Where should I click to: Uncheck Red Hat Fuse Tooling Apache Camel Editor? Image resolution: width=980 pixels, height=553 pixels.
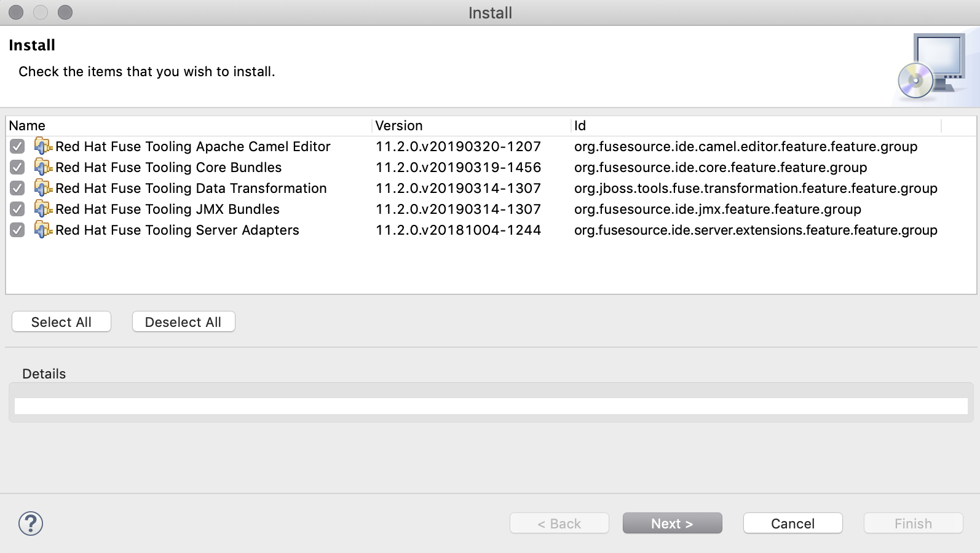(x=17, y=146)
